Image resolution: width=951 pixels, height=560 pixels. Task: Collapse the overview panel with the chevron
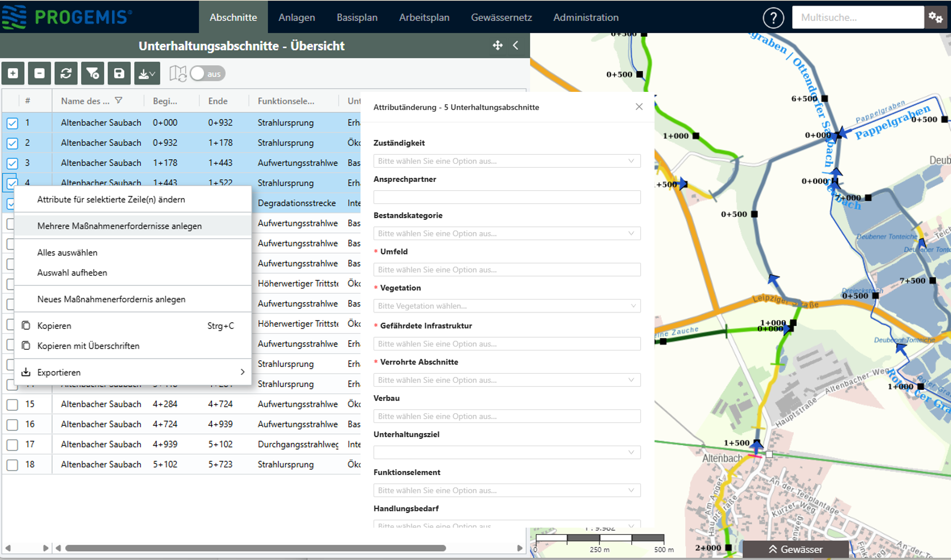pos(516,45)
